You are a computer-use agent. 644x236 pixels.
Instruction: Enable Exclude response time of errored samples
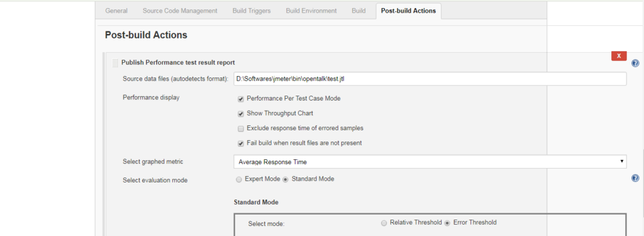coord(241,128)
